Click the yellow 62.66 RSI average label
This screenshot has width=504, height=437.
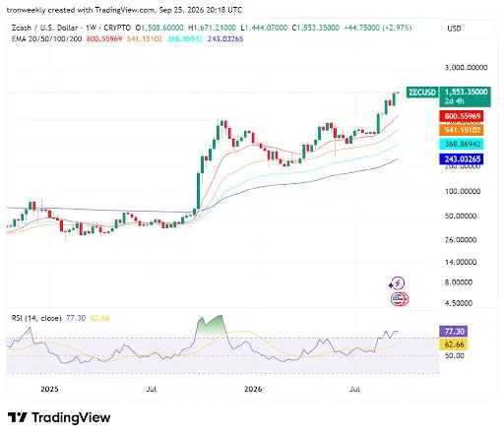tap(454, 344)
